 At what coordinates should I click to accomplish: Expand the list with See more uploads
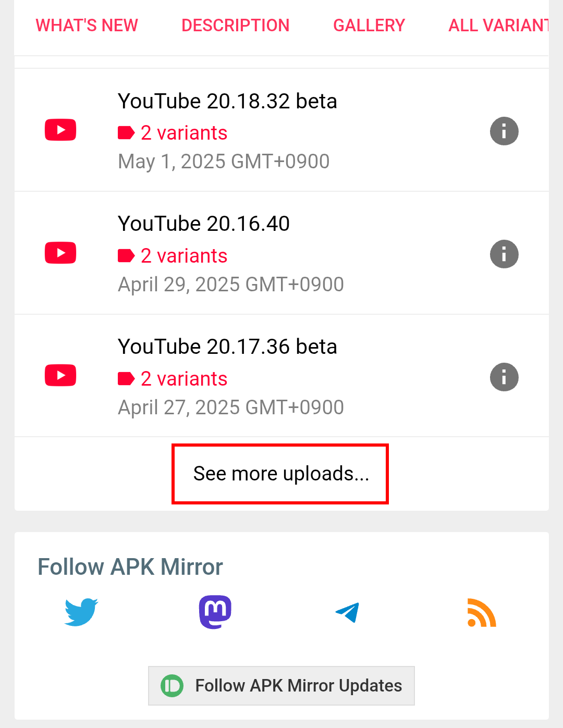click(280, 473)
